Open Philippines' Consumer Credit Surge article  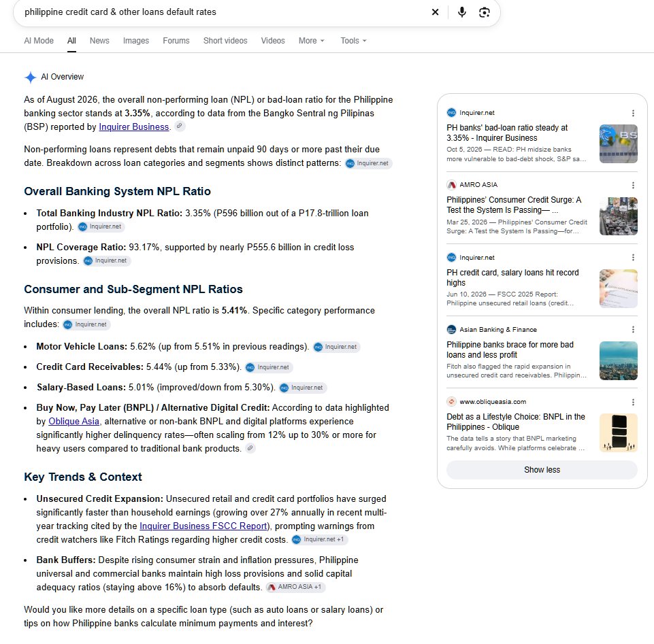[x=514, y=205]
